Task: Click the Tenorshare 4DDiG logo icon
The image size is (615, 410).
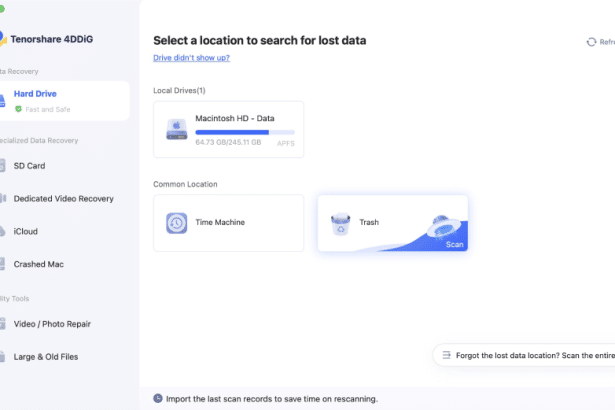Action: [2, 39]
